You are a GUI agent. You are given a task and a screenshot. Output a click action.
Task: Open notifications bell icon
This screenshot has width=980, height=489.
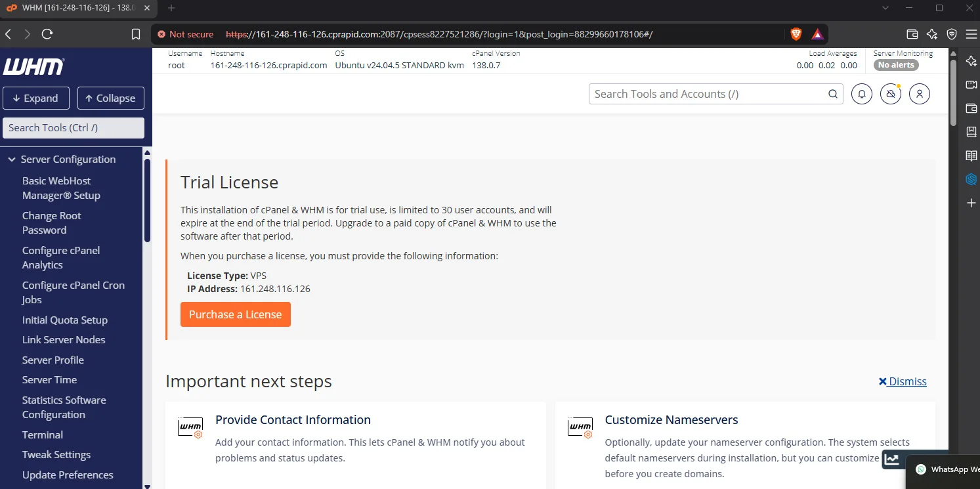[x=862, y=94]
